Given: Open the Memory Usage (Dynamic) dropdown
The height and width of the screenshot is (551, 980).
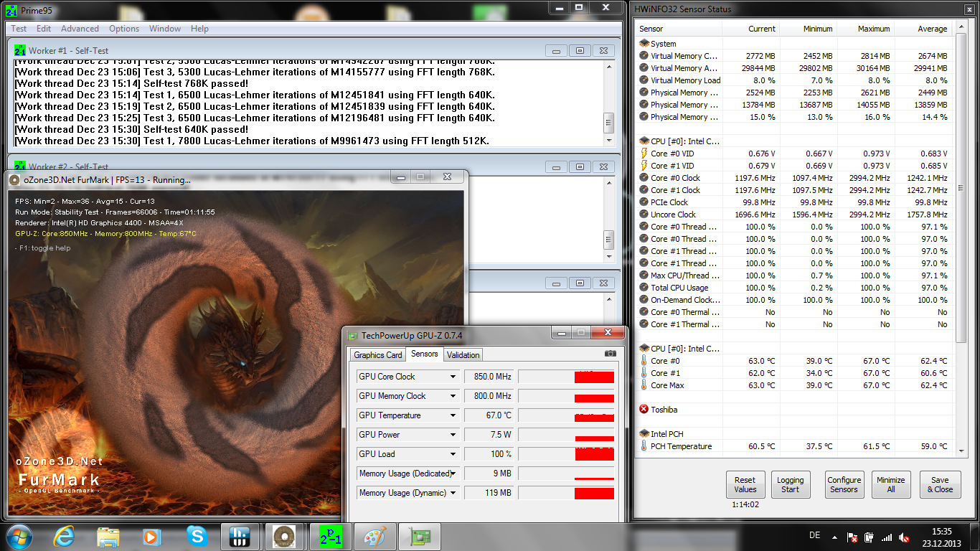Looking at the screenshot, I should 453,493.
